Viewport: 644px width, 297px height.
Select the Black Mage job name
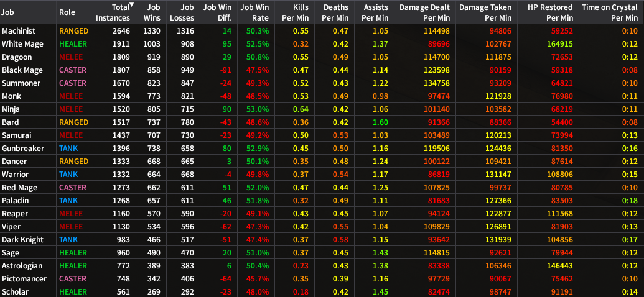[22, 70]
